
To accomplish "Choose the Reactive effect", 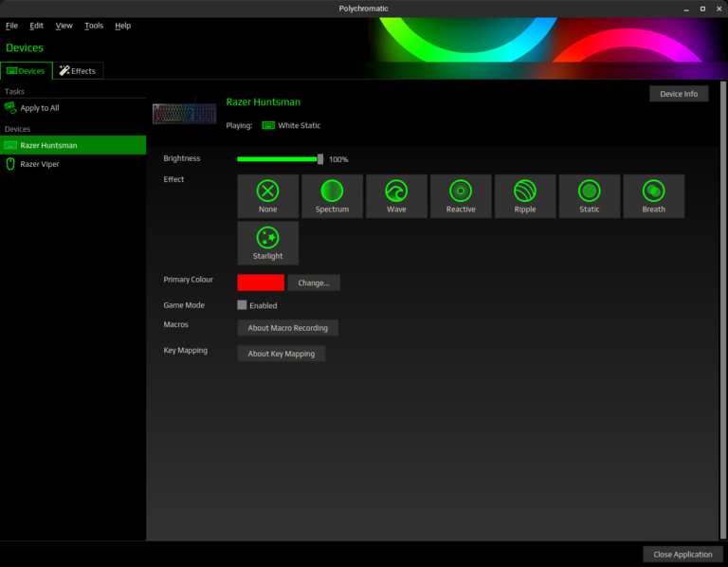I will tap(461, 196).
